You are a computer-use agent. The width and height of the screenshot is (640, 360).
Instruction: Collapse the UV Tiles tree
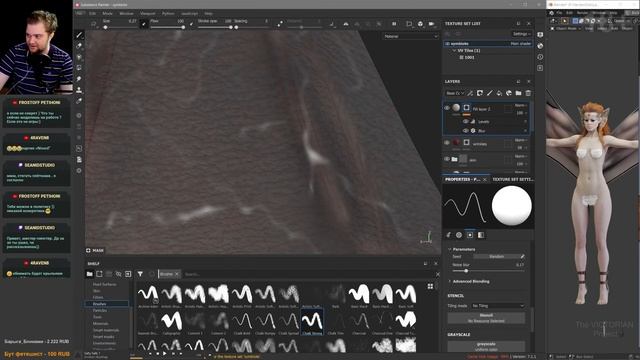coord(454,51)
